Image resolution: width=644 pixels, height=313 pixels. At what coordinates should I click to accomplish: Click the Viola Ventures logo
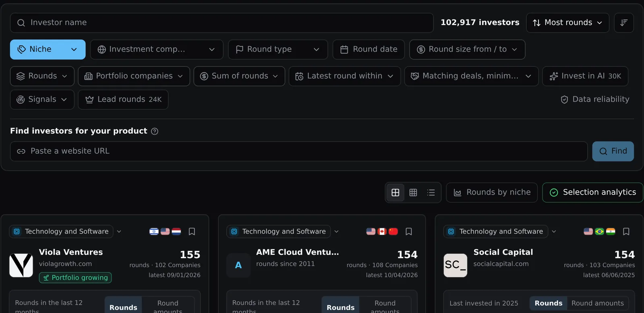coord(21,265)
